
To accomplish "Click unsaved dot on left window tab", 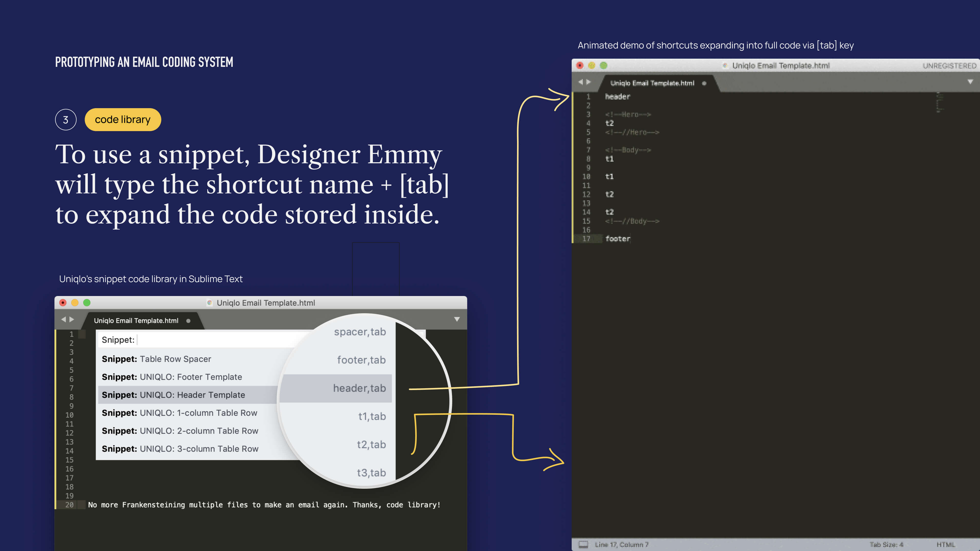I will click(x=188, y=321).
